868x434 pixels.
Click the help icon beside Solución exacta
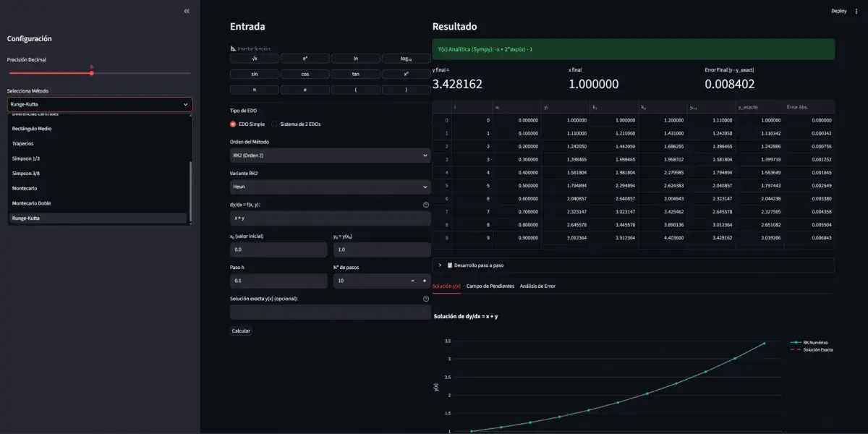tap(426, 299)
